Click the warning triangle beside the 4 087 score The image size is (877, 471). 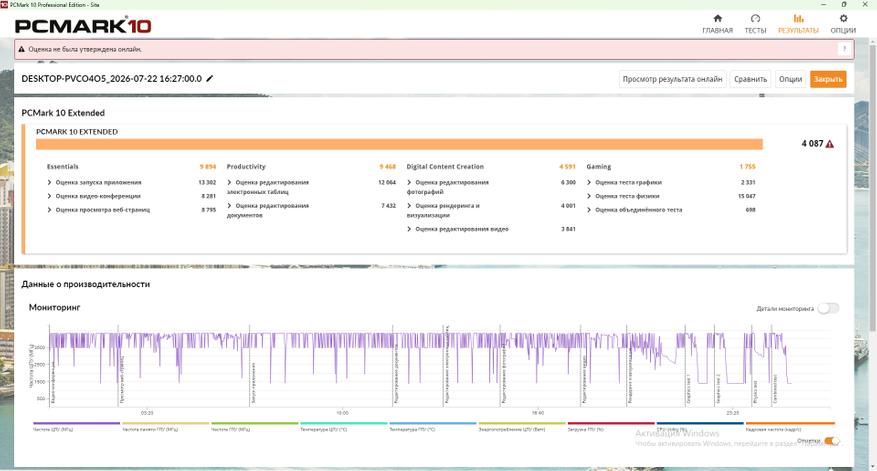(x=830, y=144)
